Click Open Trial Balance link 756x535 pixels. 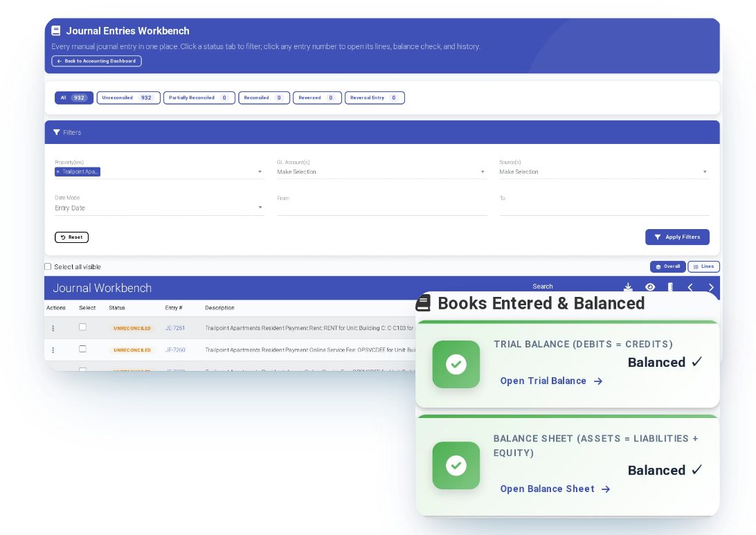pyautogui.click(x=551, y=381)
